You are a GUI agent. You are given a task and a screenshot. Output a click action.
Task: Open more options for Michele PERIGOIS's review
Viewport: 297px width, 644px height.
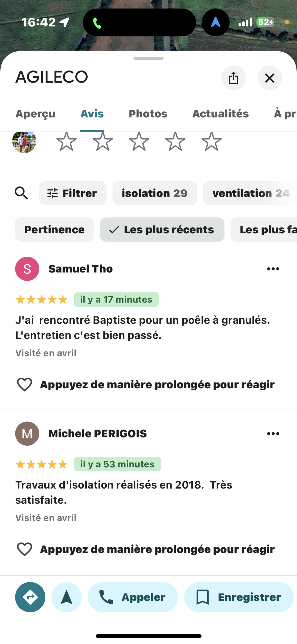tap(273, 434)
